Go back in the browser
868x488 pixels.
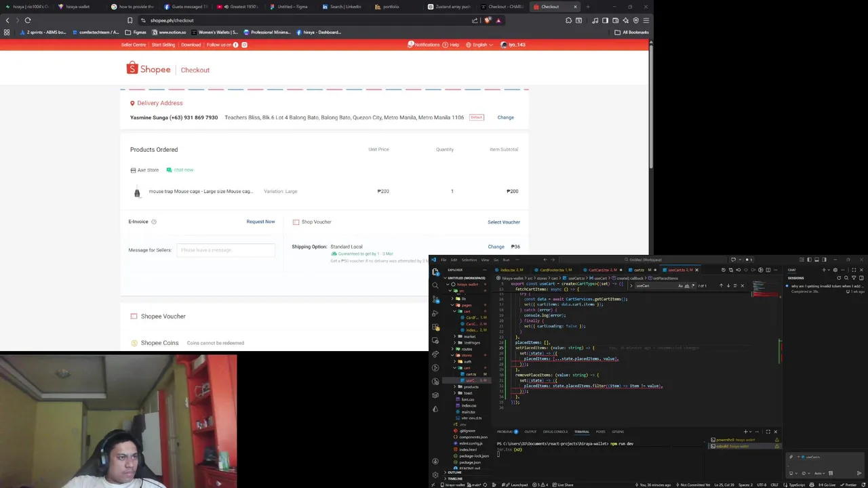pos(7,20)
